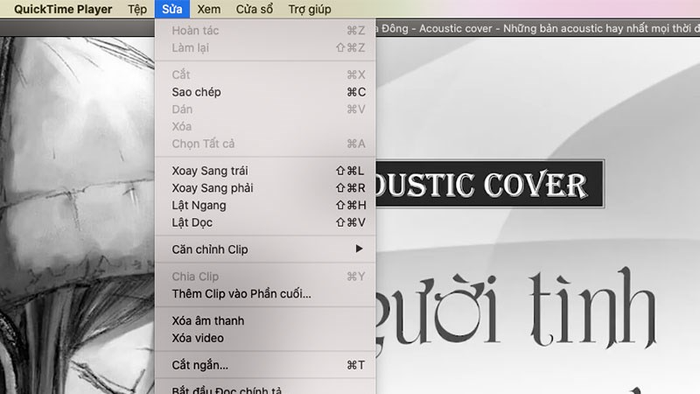700x394 pixels.
Task: Choose Lật Dọc to flip vertically
Action: click(x=265, y=223)
